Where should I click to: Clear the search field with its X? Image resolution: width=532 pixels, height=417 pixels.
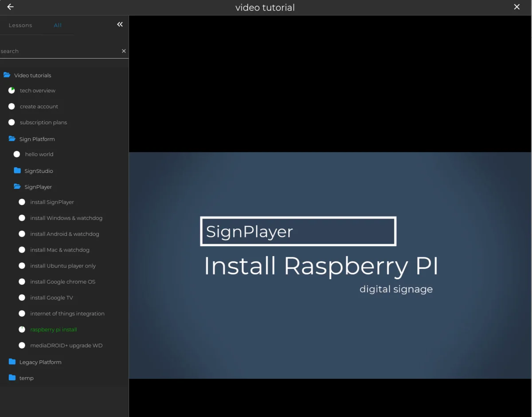coord(124,51)
